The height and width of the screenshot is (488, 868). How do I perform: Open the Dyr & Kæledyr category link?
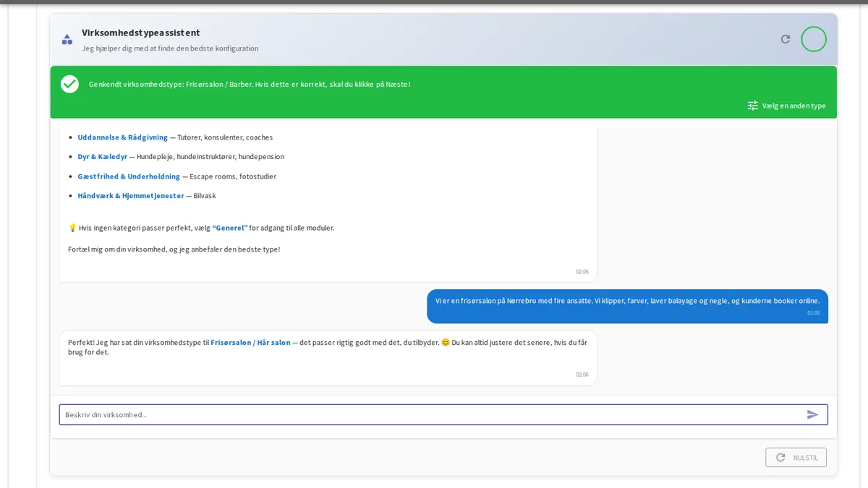point(103,156)
